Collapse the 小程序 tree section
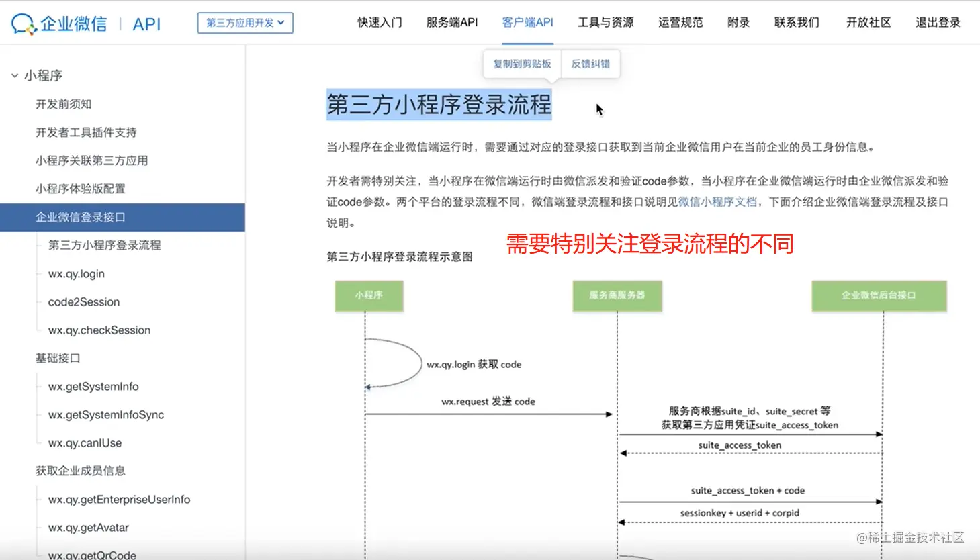This screenshot has width=980, height=560. pyautogui.click(x=15, y=76)
